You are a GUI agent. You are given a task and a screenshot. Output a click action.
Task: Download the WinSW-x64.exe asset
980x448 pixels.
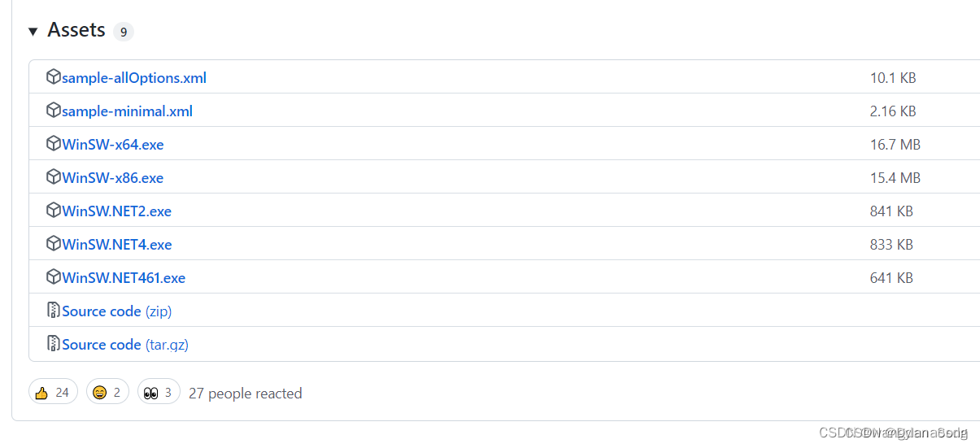coord(113,145)
